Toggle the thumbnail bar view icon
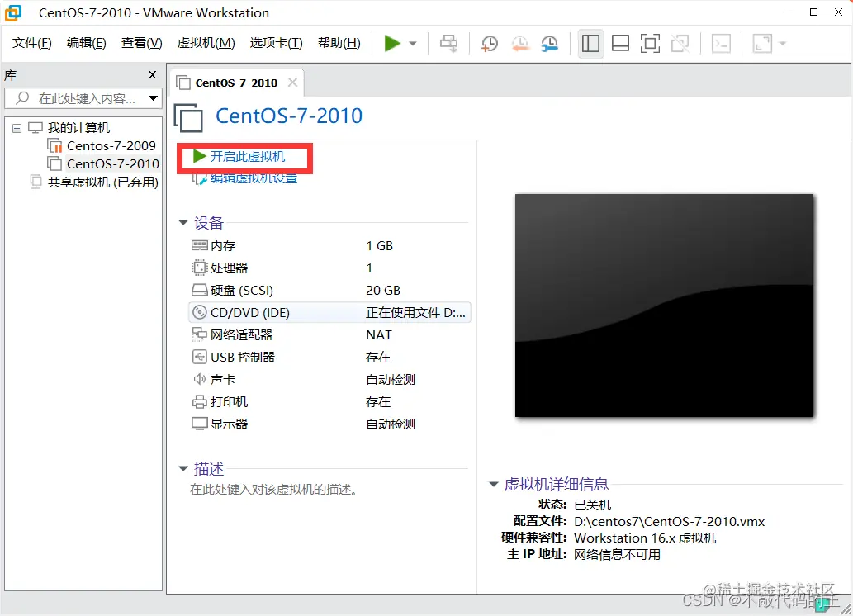 (620, 44)
